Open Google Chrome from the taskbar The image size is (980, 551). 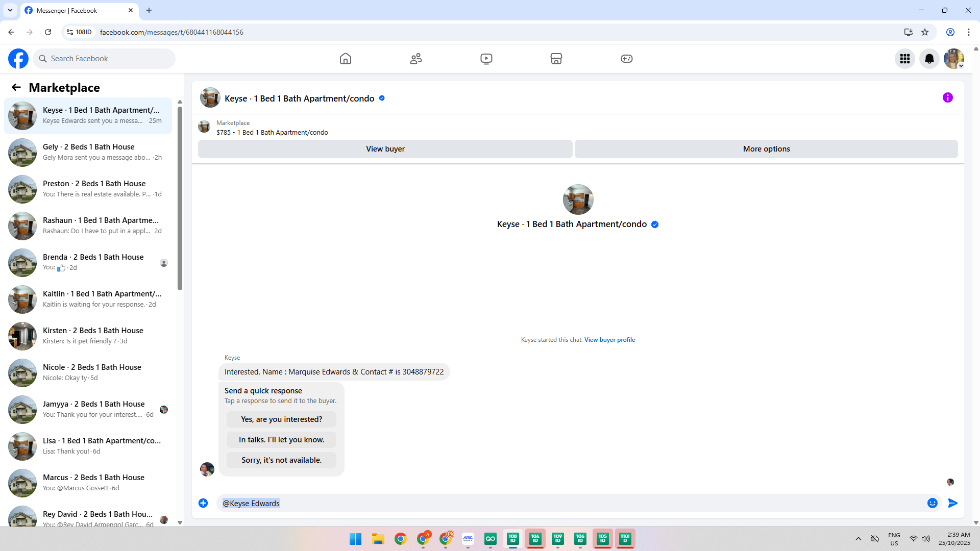(x=401, y=539)
